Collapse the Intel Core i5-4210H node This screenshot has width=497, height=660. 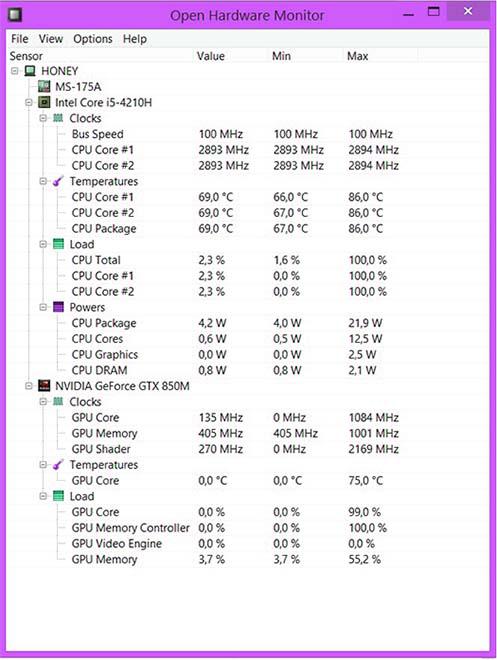(29, 102)
